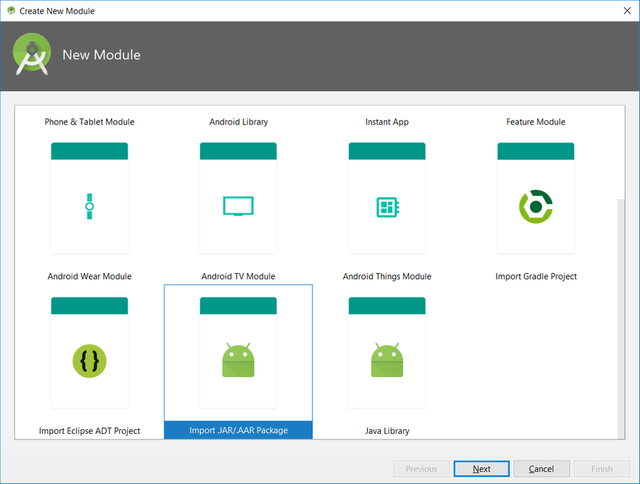The height and width of the screenshot is (484, 640).
Task: Choose the Android Library label
Action: 238,122
